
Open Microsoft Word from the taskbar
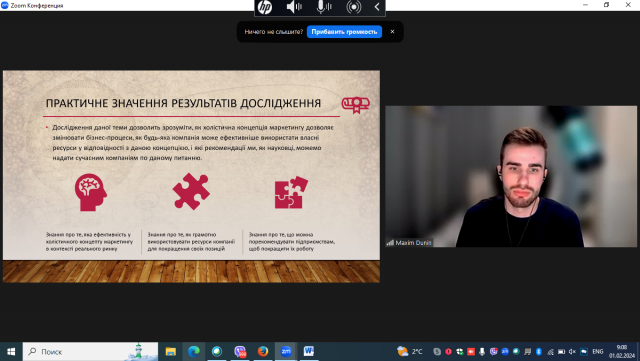point(309,351)
